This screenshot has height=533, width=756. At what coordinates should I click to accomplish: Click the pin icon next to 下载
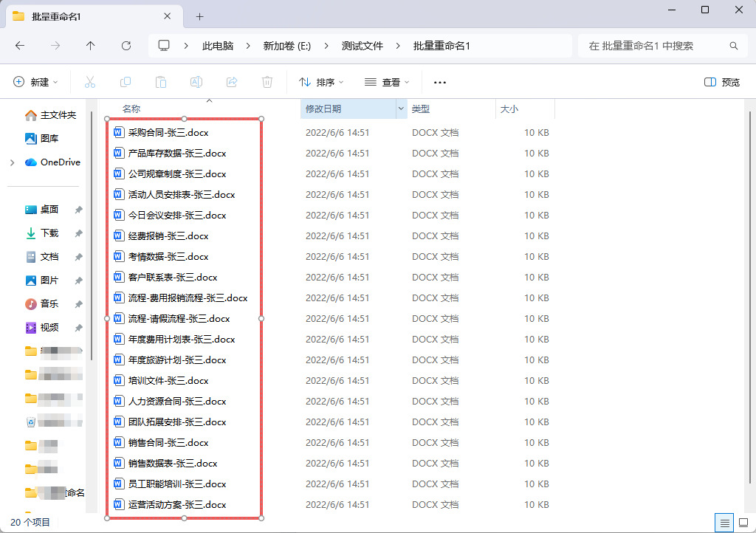(x=78, y=233)
